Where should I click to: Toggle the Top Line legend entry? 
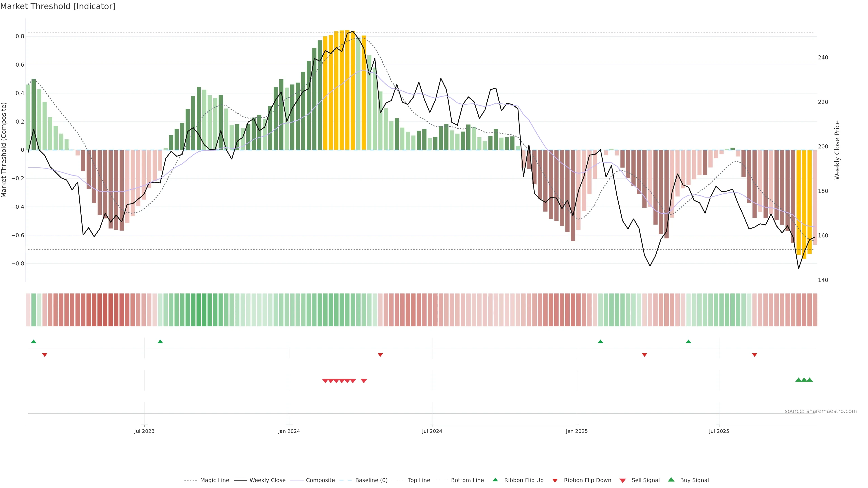pos(419,480)
